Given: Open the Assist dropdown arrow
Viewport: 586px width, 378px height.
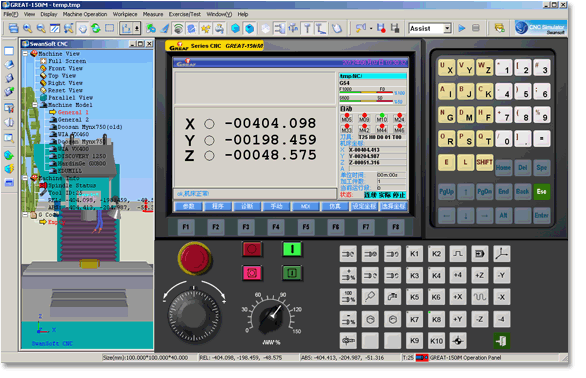Looking at the screenshot, I should click(447, 28).
